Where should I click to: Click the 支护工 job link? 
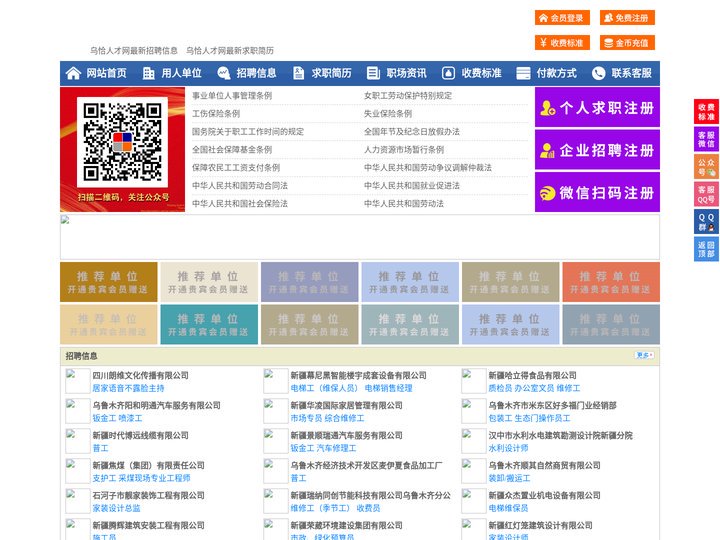coord(104,478)
